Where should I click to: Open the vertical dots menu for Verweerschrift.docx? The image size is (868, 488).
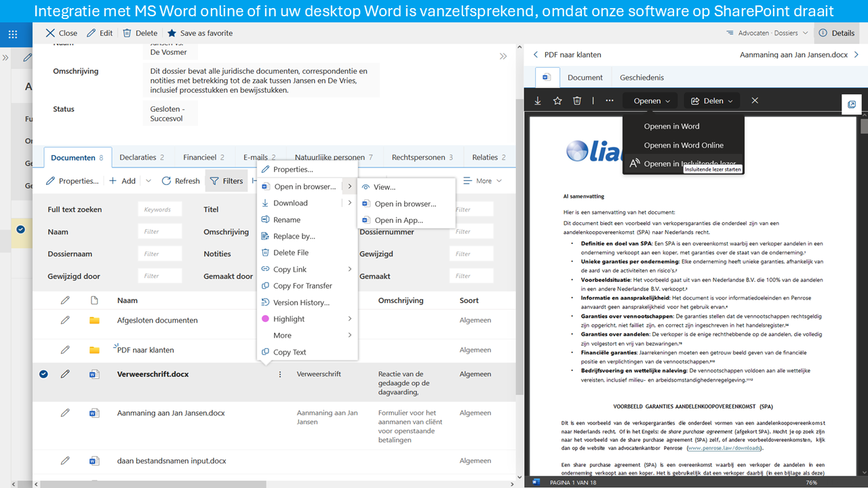[280, 374]
